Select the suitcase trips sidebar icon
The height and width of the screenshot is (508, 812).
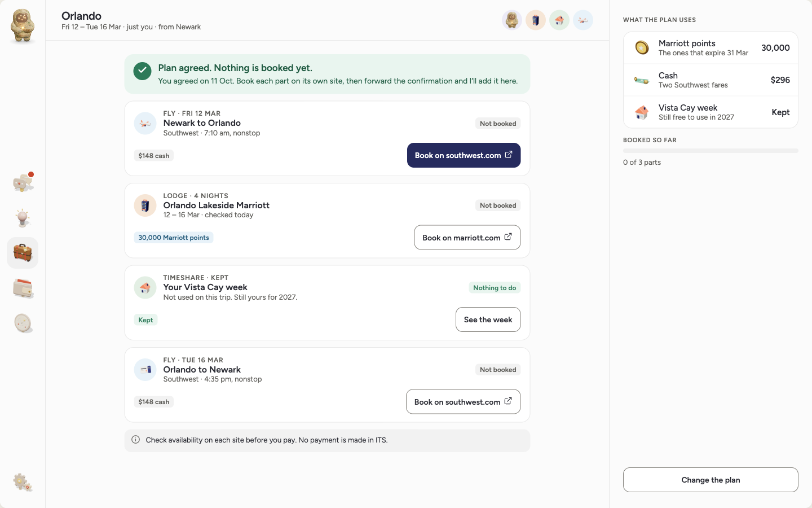click(x=23, y=253)
